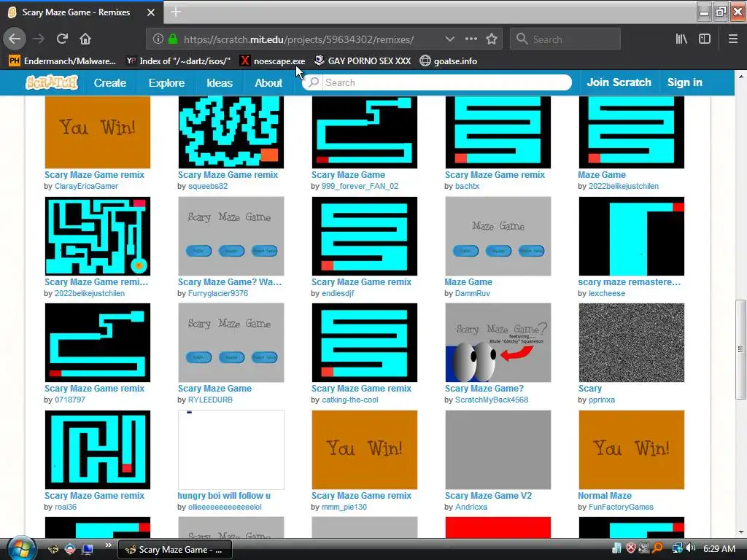Open the thumbnail of the project by squeebs82
The image size is (747, 560).
tap(231, 132)
